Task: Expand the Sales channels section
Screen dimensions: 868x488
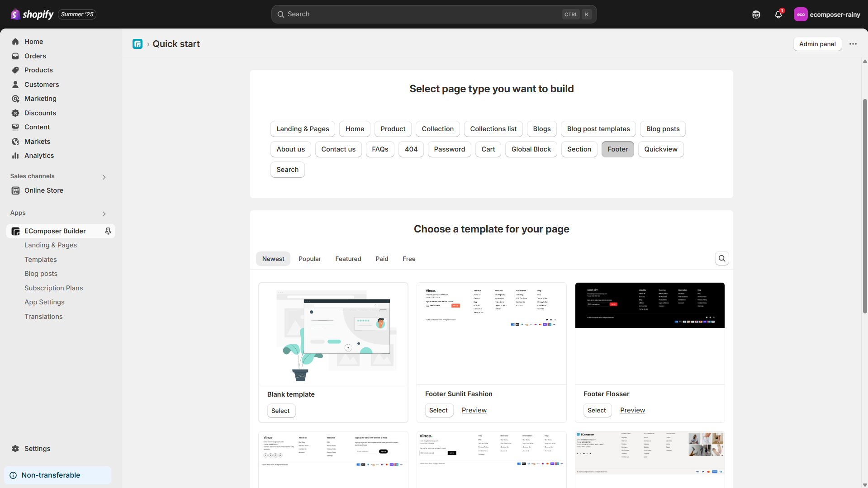Action: click(x=104, y=177)
